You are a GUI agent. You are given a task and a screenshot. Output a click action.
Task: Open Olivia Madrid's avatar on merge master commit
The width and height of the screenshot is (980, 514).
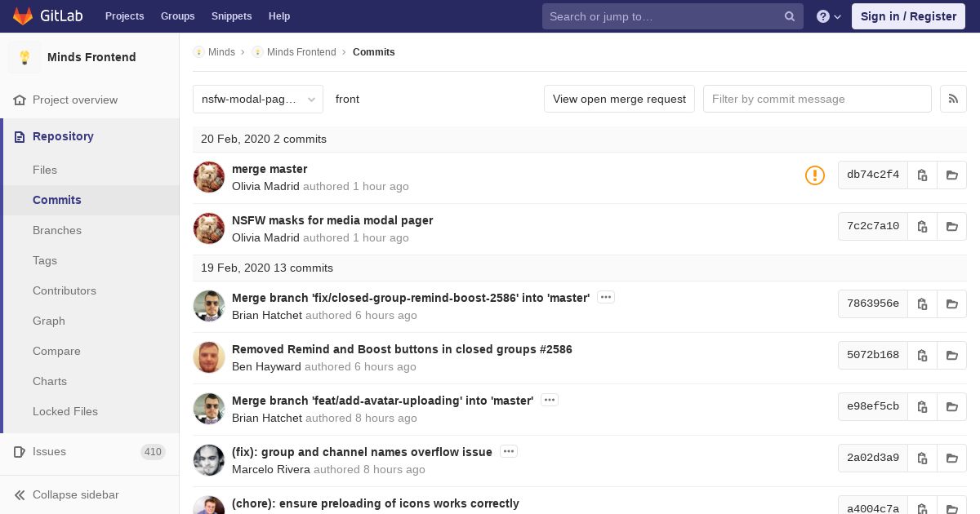click(x=209, y=176)
